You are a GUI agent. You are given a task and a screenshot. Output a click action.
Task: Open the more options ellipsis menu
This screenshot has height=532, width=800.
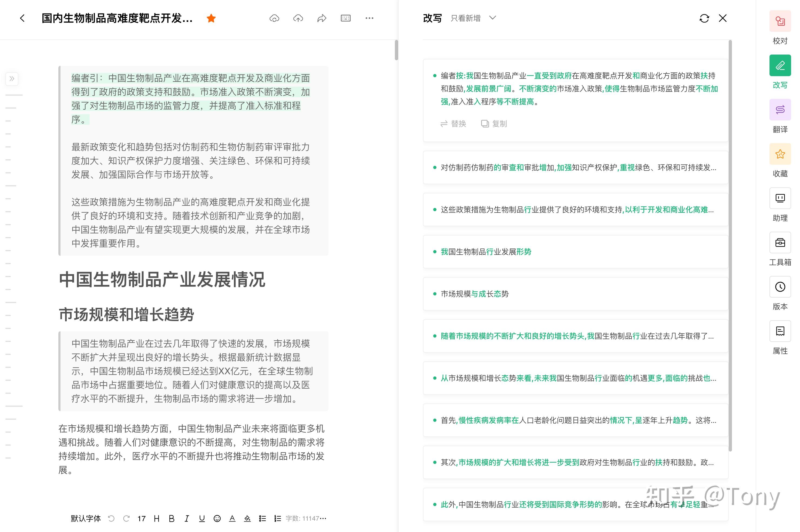(x=369, y=18)
